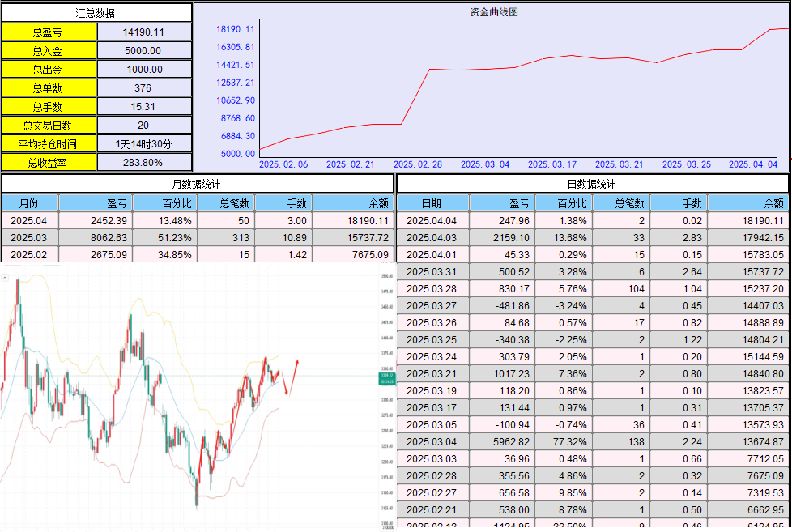Screen dimensions: 792x532
Task: Click the deposit value 5000.00
Action: tap(144, 50)
